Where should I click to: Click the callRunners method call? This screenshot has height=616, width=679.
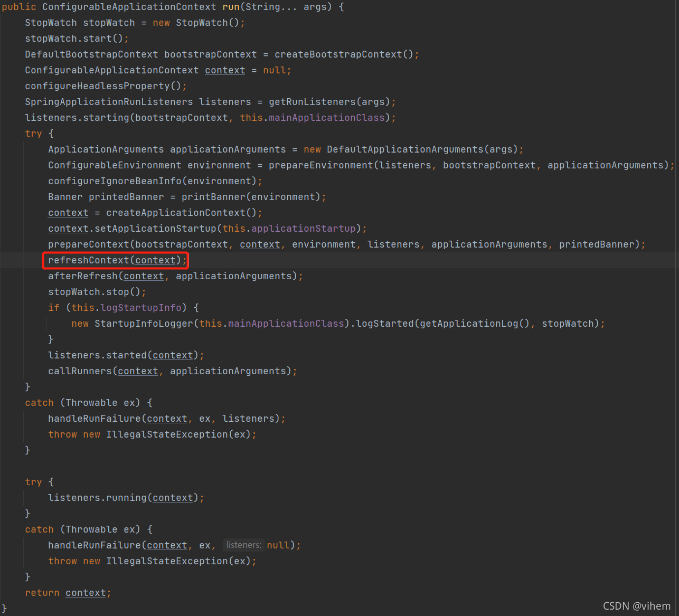point(80,371)
